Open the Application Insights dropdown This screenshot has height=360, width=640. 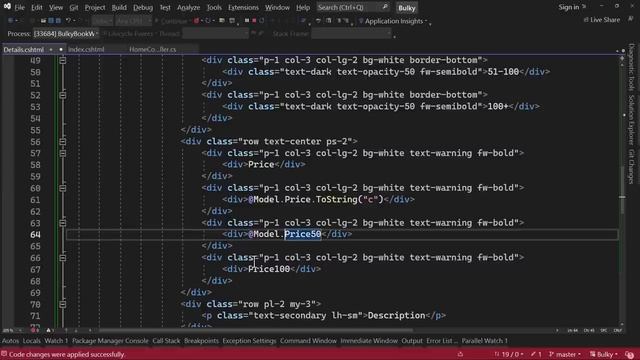[x=393, y=21]
